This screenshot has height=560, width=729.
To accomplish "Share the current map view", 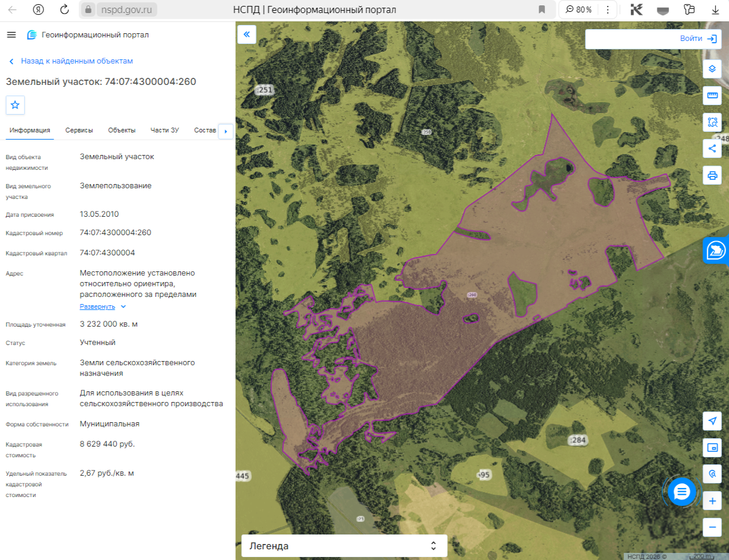I will pyautogui.click(x=712, y=148).
